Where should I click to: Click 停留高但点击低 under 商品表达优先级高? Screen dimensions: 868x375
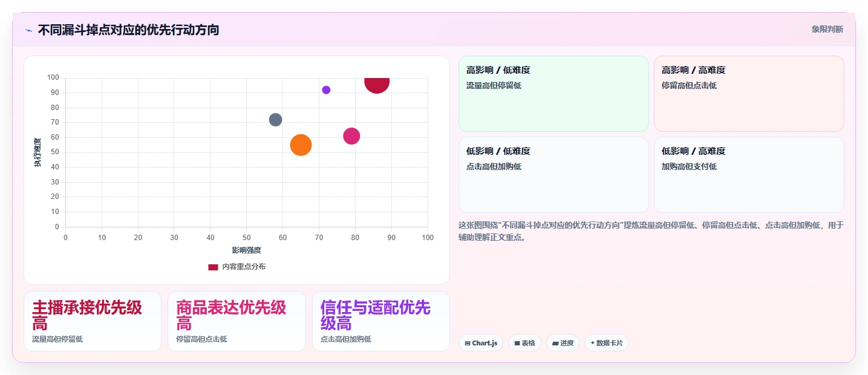(x=201, y=339)
